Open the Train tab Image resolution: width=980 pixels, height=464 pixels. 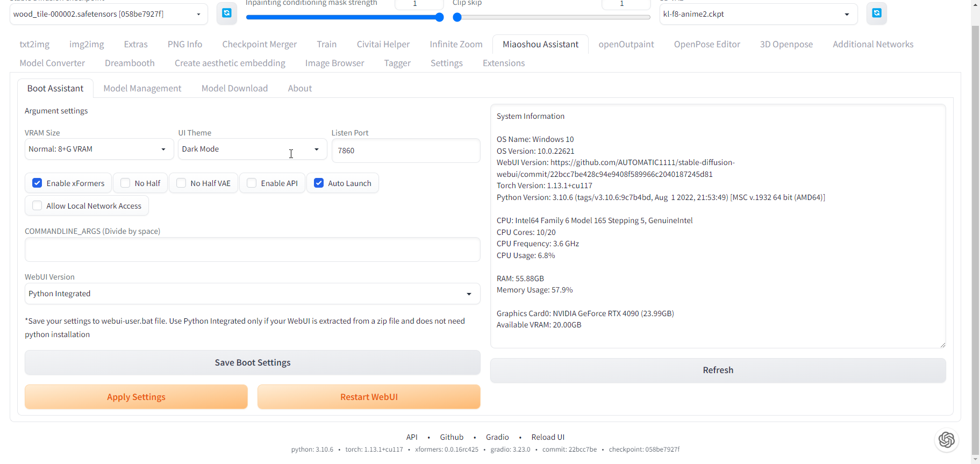[327, 44]
